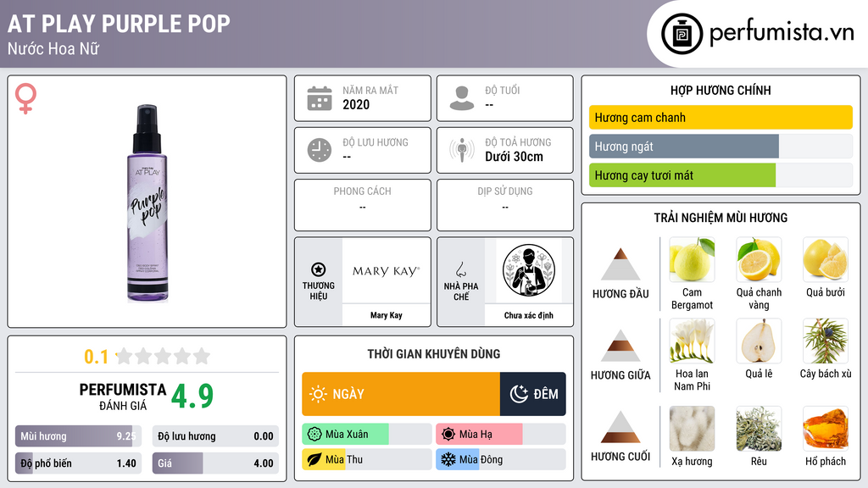Click the clock icon for Độ lưu hương
The height and width of the screenshot is (488, 868).
[x=320, y=150]
